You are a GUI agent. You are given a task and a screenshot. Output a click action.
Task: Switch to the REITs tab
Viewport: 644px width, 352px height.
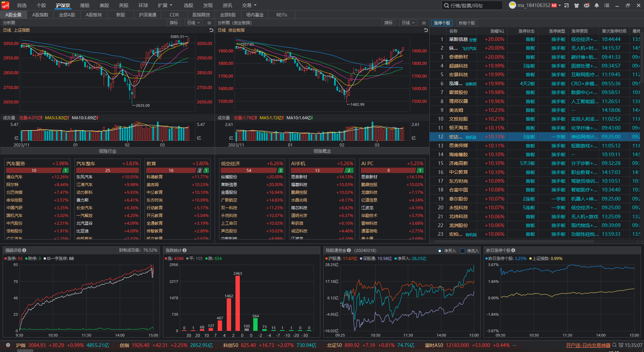(282, 15)
